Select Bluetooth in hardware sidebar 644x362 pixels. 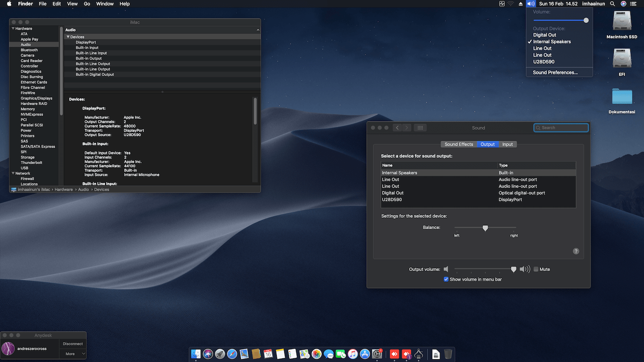pos(29,50)
